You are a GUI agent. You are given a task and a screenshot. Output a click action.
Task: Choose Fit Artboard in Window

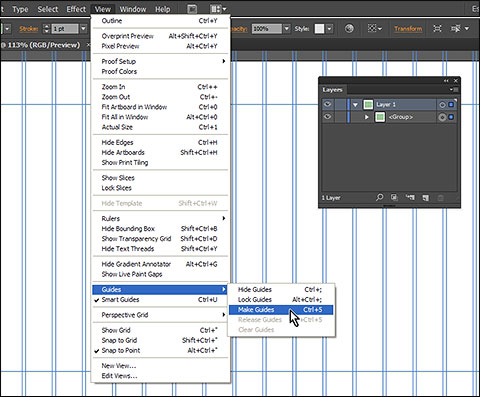point(159,107)
